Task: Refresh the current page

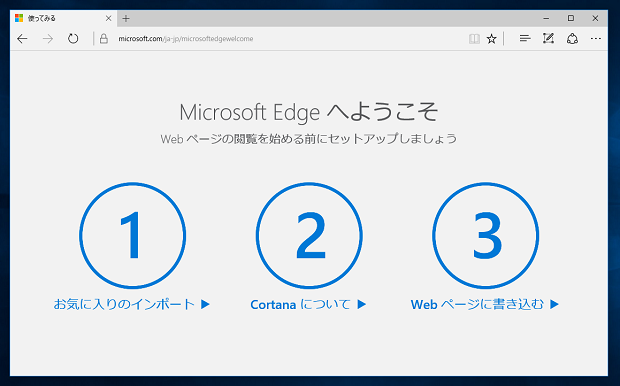Action: point(73,39)
